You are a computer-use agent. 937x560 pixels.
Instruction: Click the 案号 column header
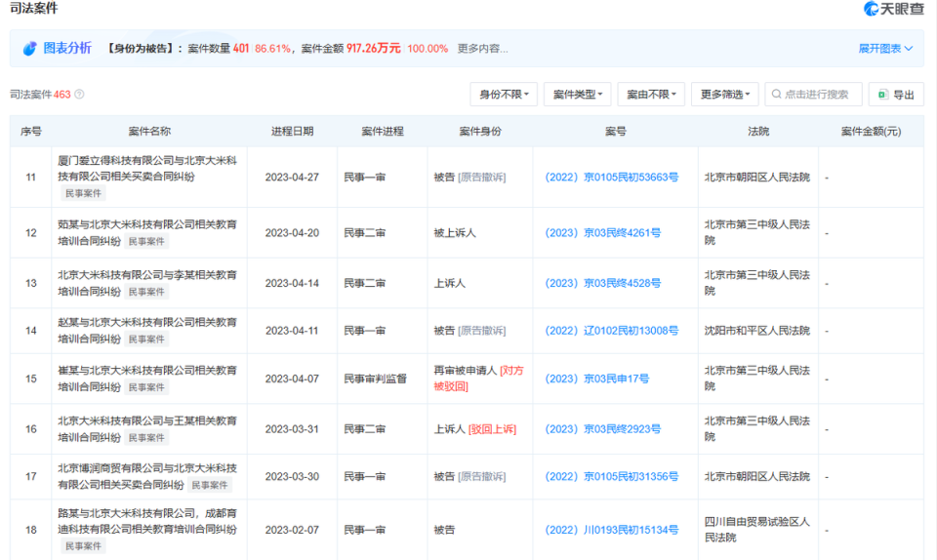(616, 132)
